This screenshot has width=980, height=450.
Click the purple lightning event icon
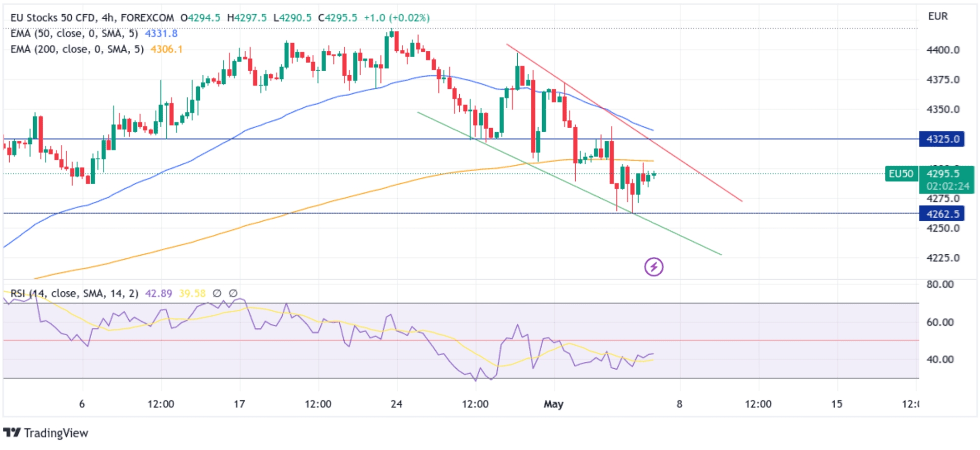click(x=654, y=266)
